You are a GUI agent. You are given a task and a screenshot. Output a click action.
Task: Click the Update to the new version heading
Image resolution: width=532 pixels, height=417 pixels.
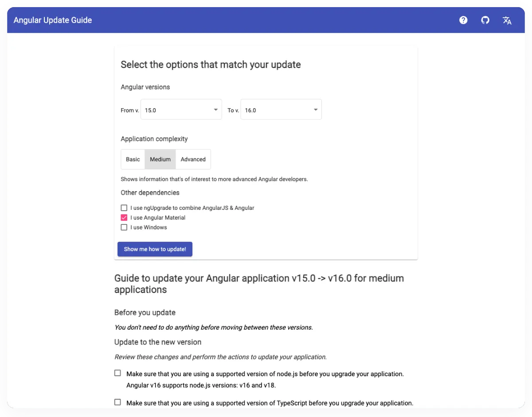158,342
